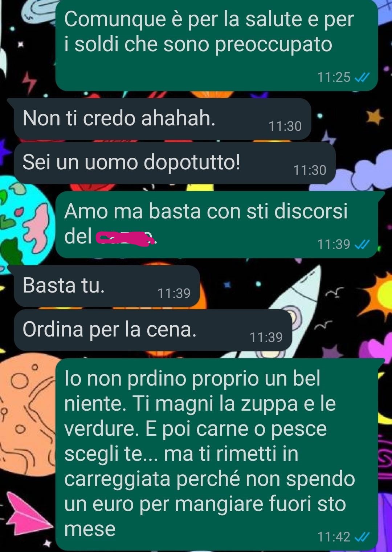Tap the 11:30 timestamp on 'Non ti credo'
This screenshot has height=552, width=392.
tap(285, 126)
